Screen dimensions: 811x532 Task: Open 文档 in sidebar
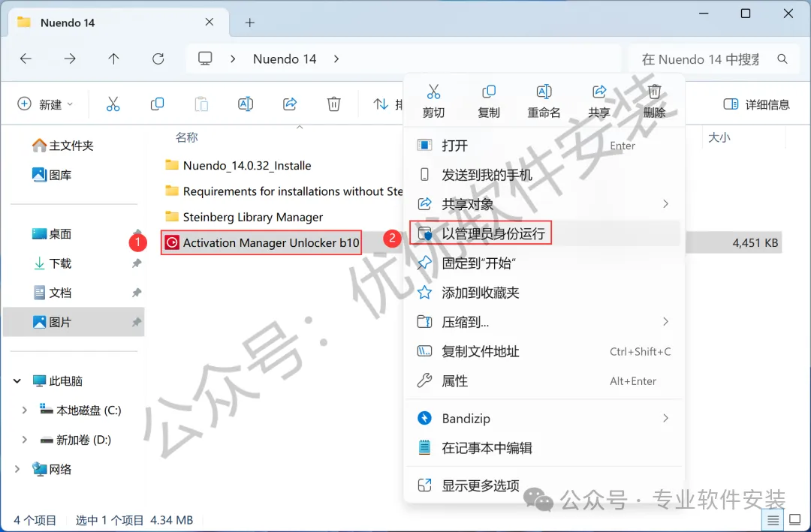tap(52, 293)
